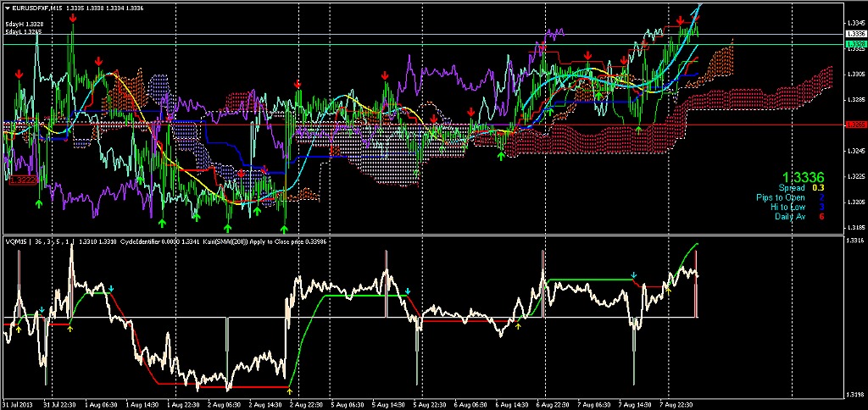
Task: Click the VQM15 indicator label in the lower pane
Action: coord(17,241)
